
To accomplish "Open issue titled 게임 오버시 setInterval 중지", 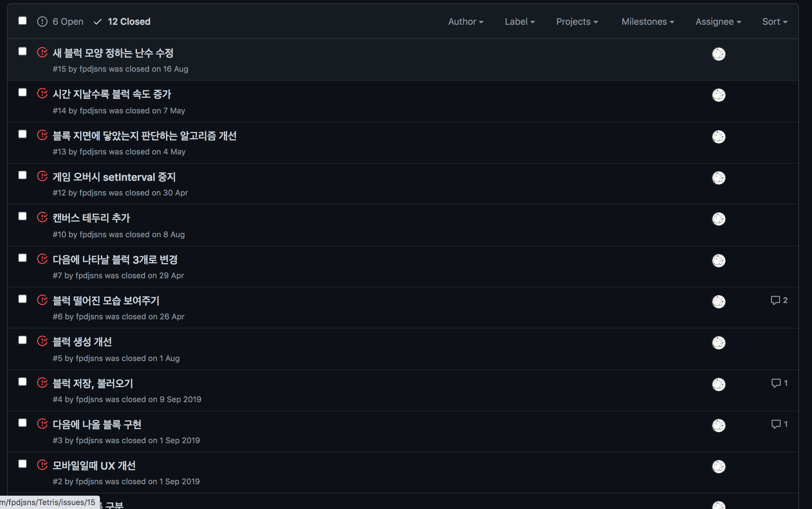I will click(114, 177).
